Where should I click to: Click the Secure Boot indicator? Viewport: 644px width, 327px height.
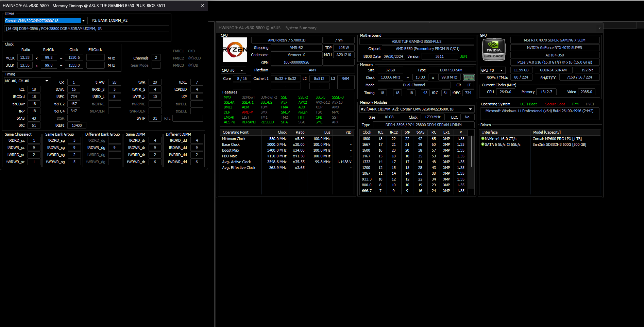click(555, 104)
